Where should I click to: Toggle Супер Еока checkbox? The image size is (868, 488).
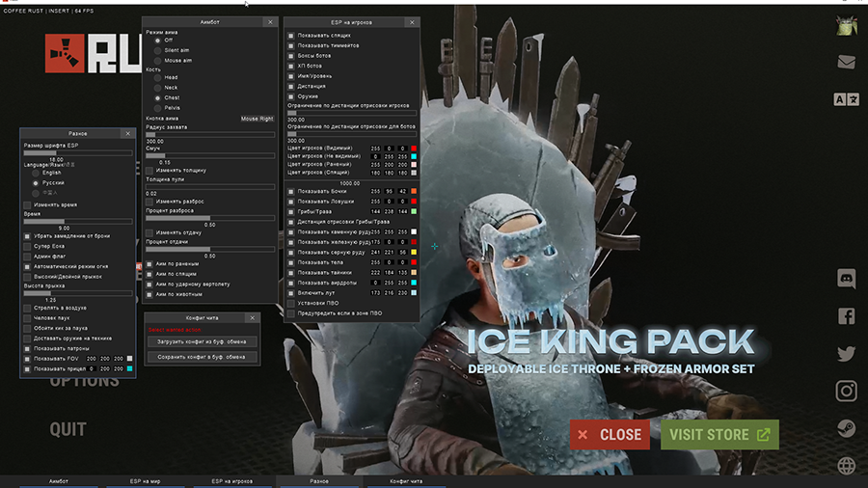(27, 246)
